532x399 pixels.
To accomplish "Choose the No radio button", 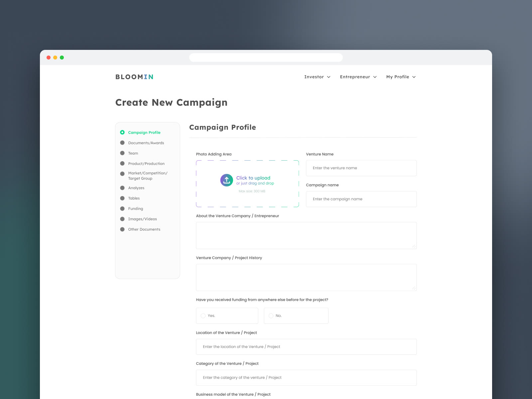I will (x=271, y=316).
